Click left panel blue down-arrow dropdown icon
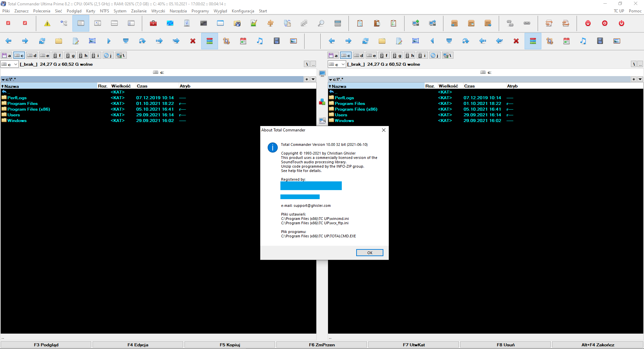 pyautogui.click(x=126, y=41)
